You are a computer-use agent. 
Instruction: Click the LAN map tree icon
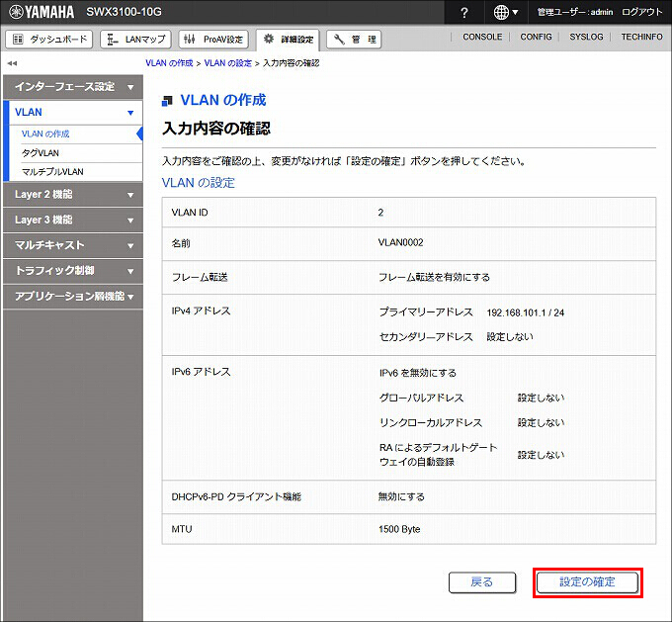click(113, 40)
